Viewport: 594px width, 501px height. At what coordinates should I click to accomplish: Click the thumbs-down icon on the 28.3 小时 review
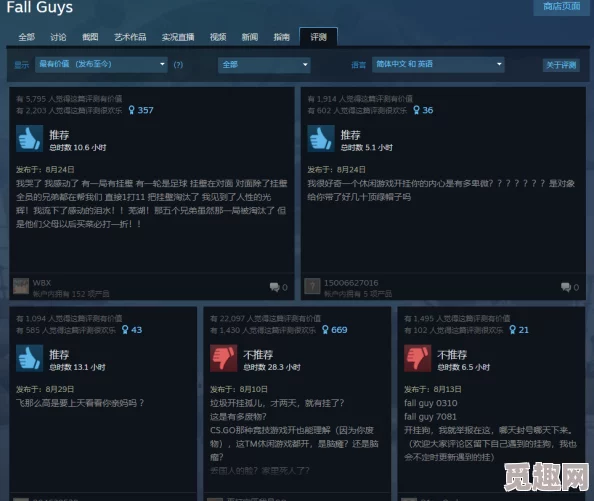(x=224, y=358)
